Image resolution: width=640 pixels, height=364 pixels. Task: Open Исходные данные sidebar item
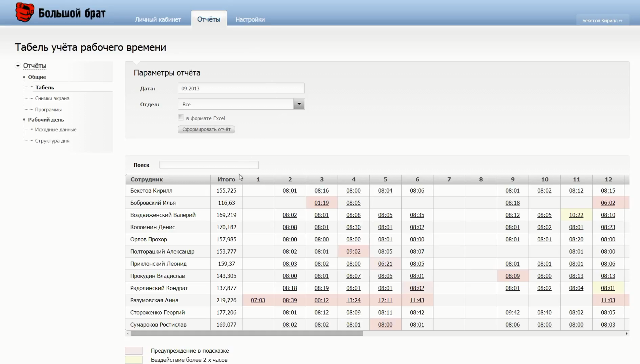(x=56, y=130)
